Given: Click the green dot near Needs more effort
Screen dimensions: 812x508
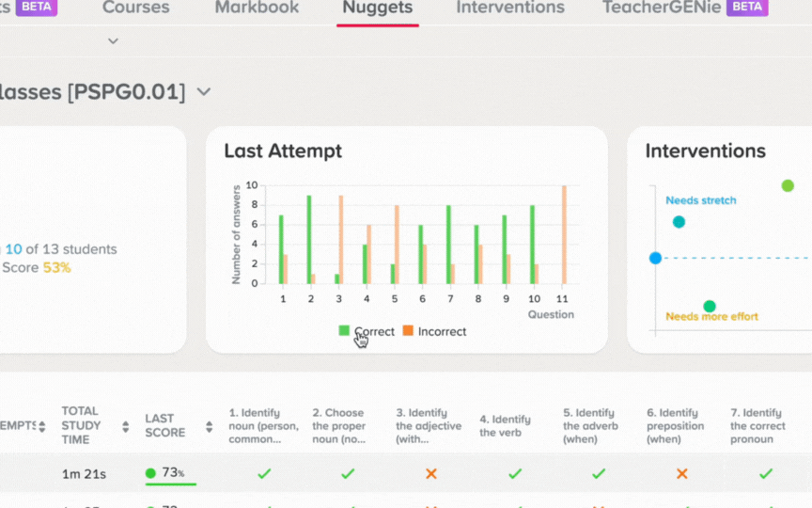Looking at the screenshot, I should pos(710,307).
